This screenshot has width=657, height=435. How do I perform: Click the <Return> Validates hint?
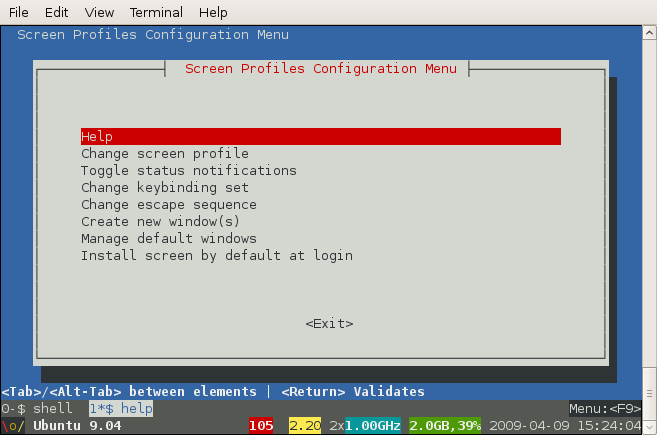[x=353, y=392]
